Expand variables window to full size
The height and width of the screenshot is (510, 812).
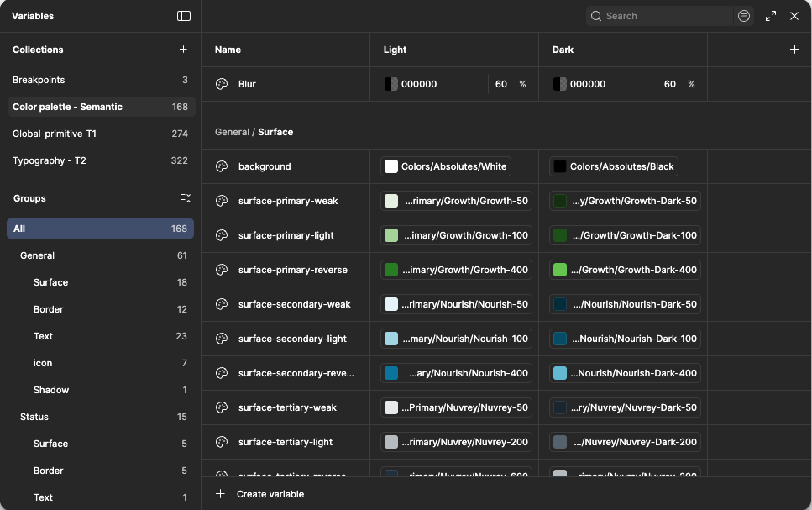tap(771, 16)
